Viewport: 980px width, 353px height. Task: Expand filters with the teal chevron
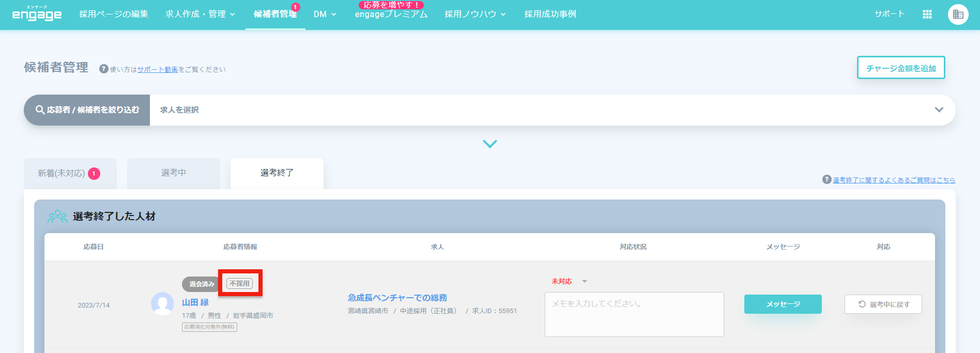489,144
